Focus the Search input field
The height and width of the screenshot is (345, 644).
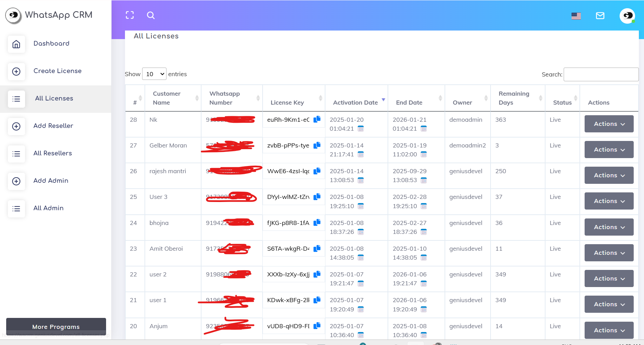pos(601,74)
